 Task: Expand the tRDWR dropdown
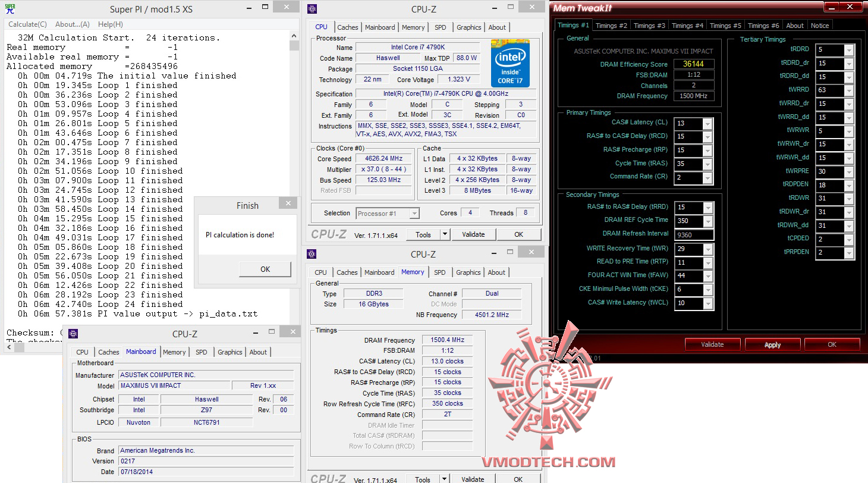pyautogui.click(x=849, y=199)
